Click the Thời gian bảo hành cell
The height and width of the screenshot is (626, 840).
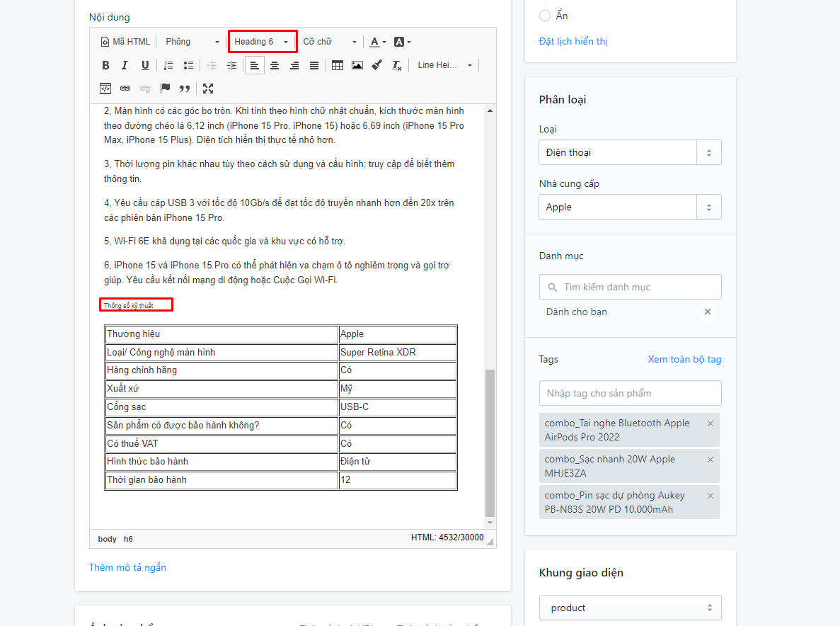[221, 479]
